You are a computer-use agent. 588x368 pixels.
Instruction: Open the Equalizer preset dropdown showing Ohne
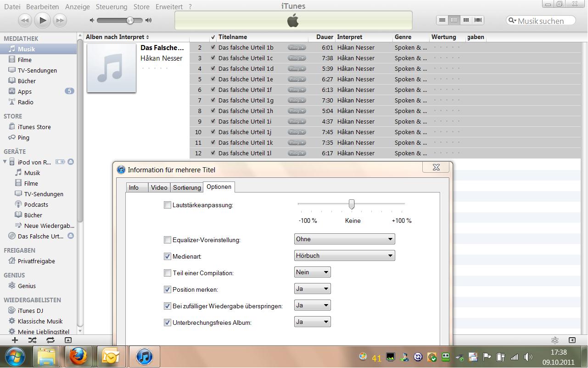pos(344,239)
